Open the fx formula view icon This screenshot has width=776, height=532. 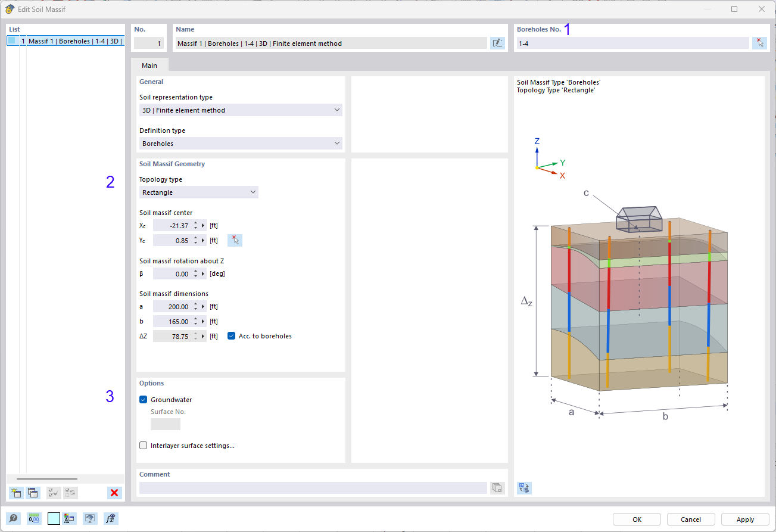click(111, 519)
